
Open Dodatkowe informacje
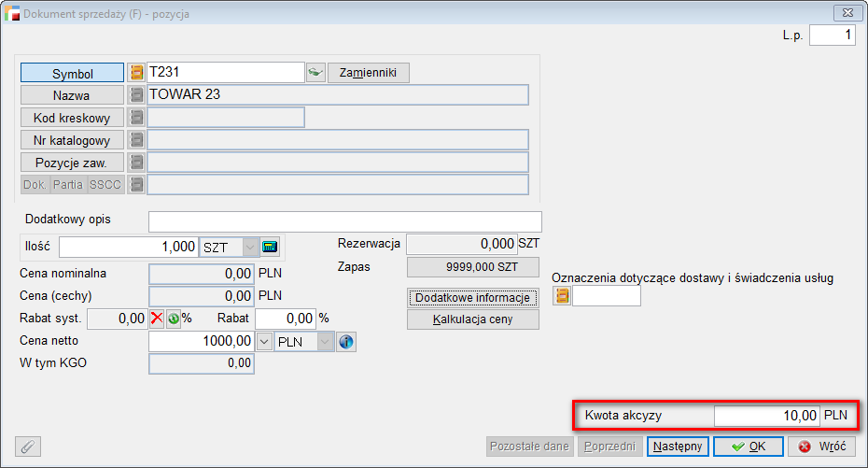pos(473,298)
